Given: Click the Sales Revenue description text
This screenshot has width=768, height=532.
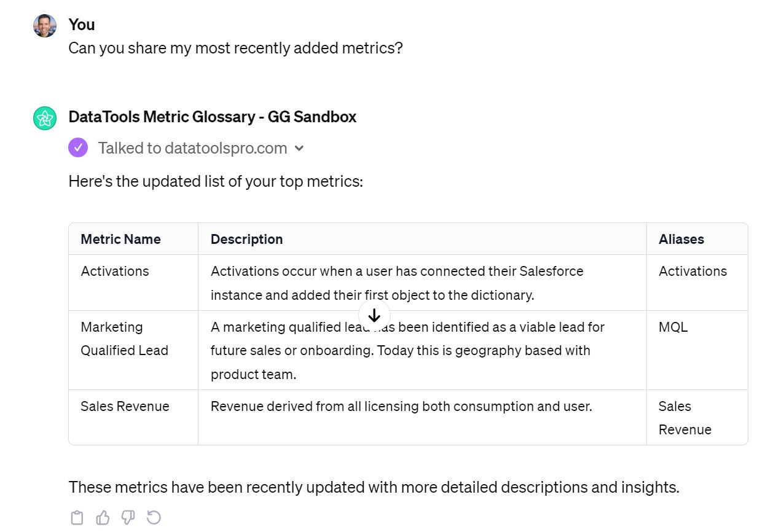Looking at the screenshot, I should tap(401, 406).
